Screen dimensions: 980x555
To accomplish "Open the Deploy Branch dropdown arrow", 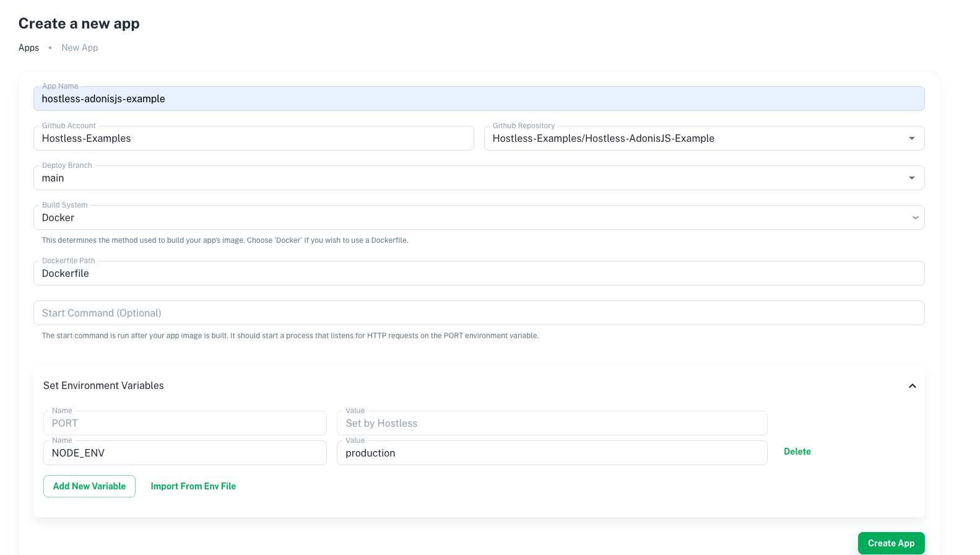I will coord(911,178).
